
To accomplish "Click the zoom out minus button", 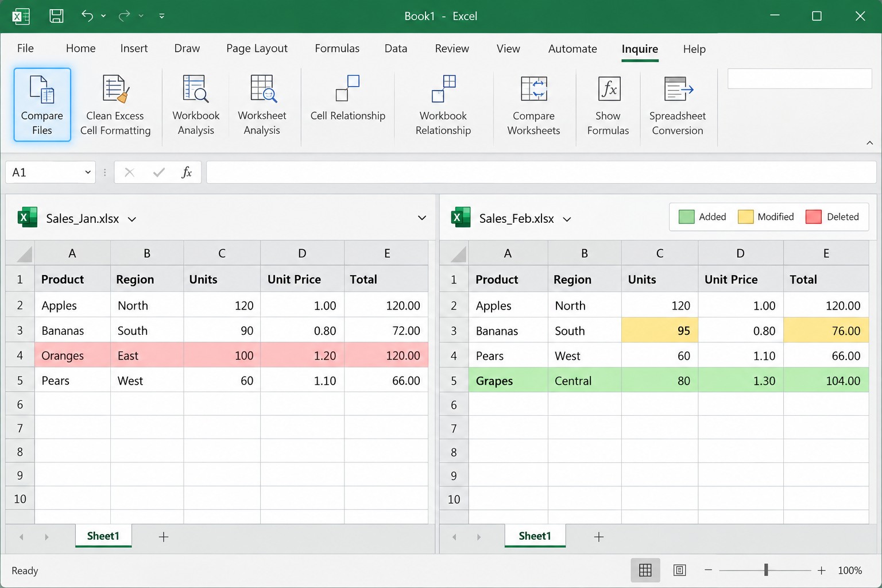I will click(x=709, y=570).
